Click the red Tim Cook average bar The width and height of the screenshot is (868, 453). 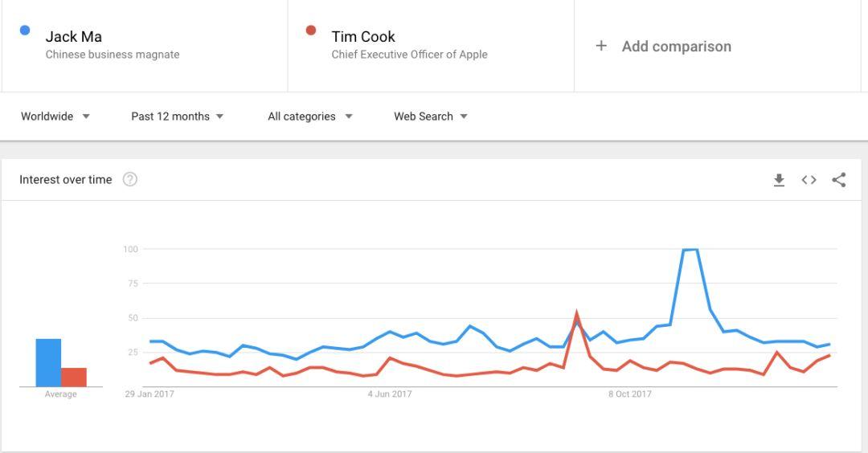click(x=74, y=377)
